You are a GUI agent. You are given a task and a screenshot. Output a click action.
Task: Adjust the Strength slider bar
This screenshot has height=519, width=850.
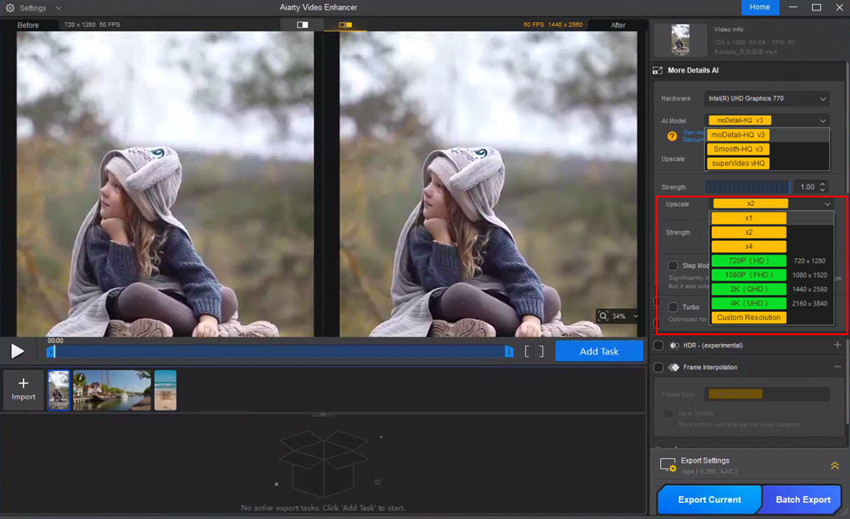748,187
